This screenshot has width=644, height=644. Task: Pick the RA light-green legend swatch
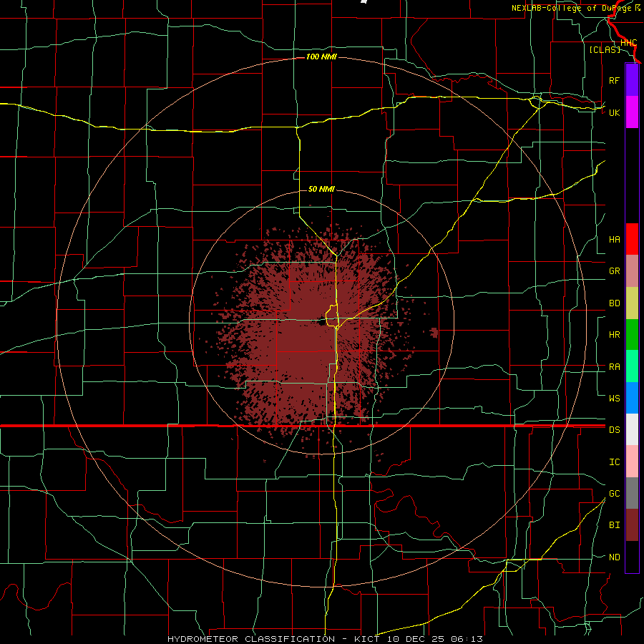(x=632, y=366)
